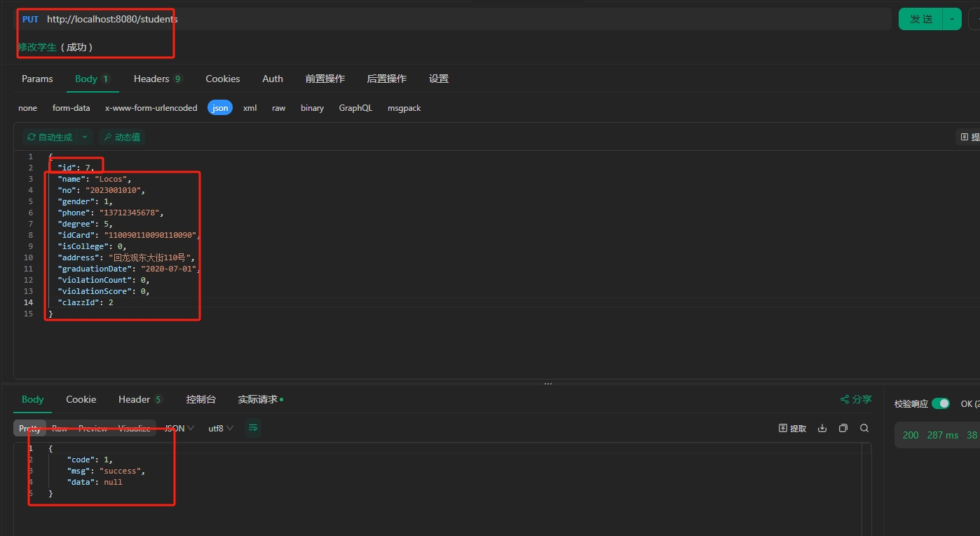Click the 发送 send button
The image size is (980, 536).
(920, 19)
